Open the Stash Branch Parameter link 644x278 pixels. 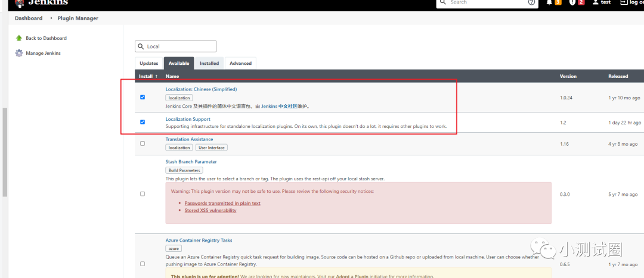[191, 161]
